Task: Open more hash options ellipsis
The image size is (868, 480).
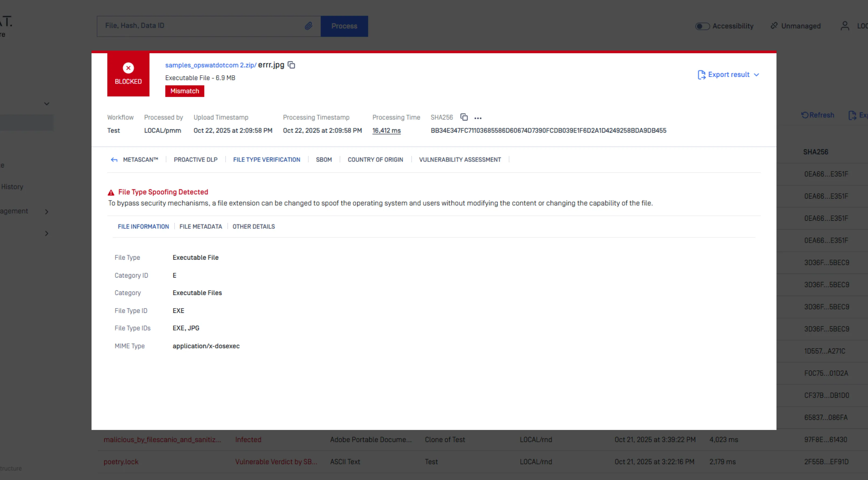Action: (x=478, y=118)
